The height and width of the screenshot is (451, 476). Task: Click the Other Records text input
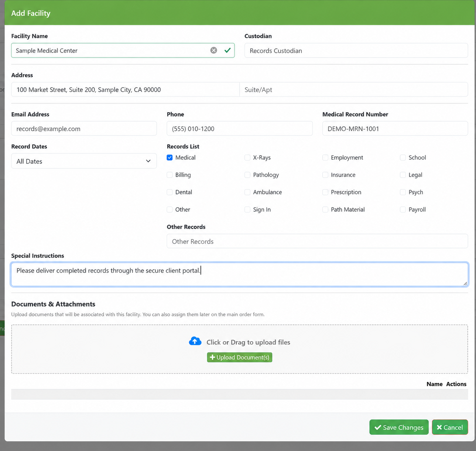click(317, 241)
